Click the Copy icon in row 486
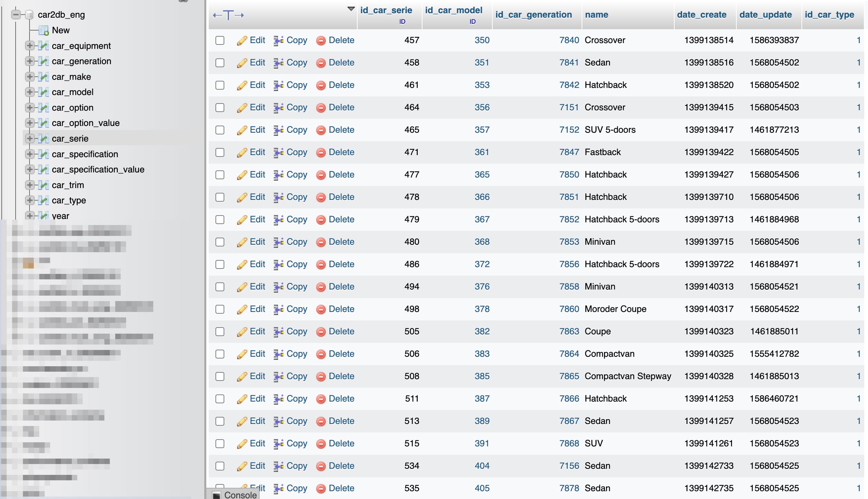868x499 pixels. click(x=278, y=264)
